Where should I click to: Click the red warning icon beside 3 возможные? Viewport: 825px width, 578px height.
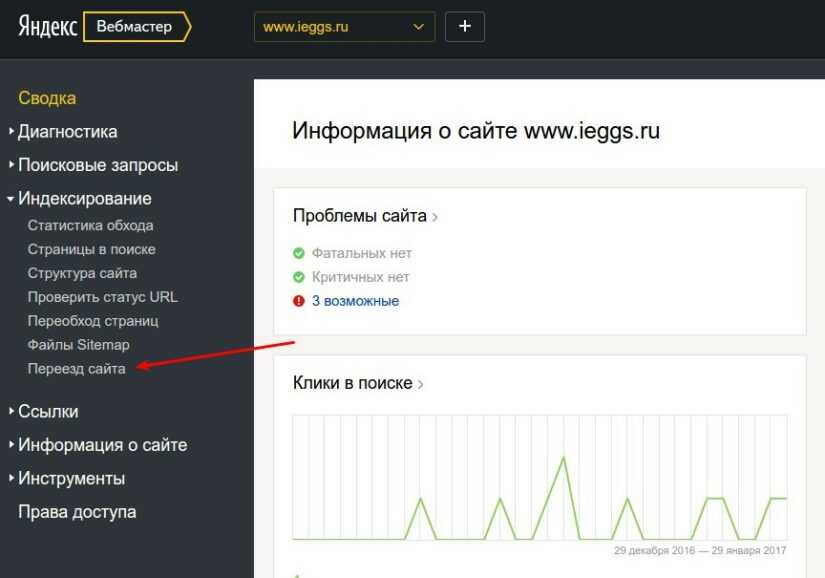pos(299,301)
